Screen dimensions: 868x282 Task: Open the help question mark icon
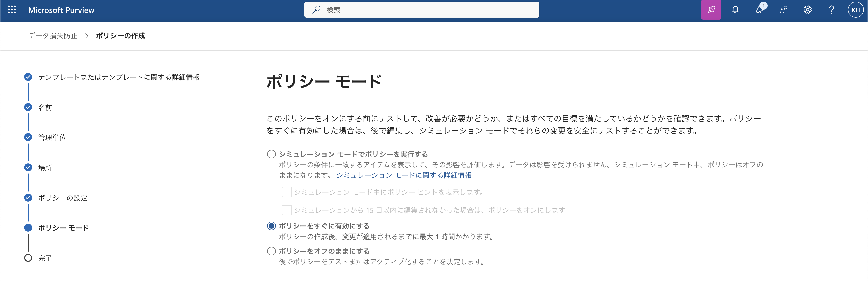pos(831,10)
